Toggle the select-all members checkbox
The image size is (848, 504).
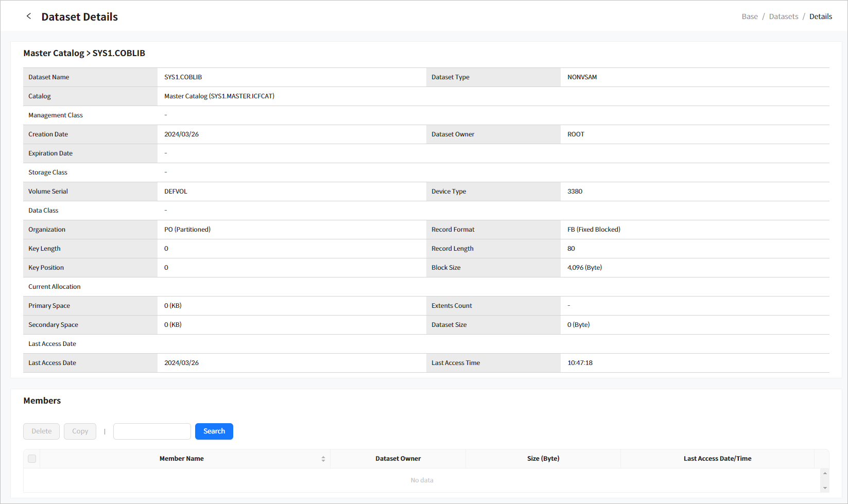[x=32, y=459]
